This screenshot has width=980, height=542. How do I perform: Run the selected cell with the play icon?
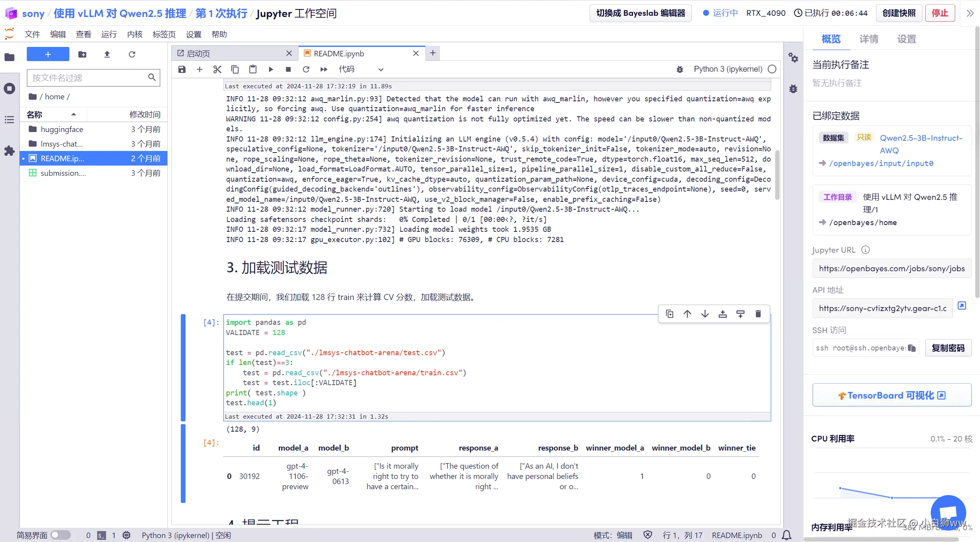271,69
